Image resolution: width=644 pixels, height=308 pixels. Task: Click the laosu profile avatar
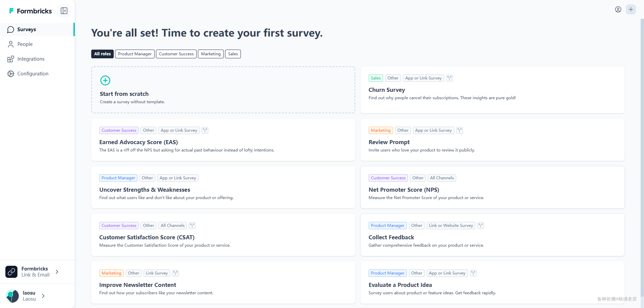tap(12, 296)
